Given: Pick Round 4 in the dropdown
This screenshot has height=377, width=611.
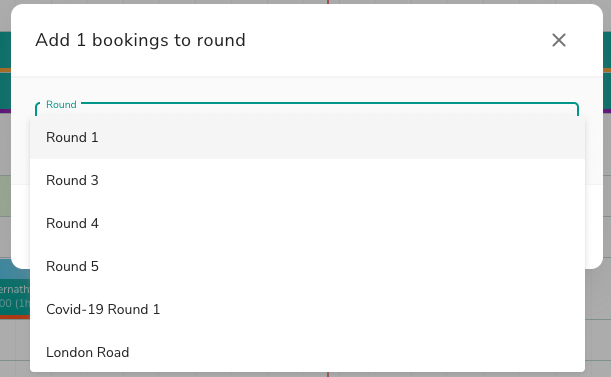Looking at the screenshot, I should pos(307,223).
